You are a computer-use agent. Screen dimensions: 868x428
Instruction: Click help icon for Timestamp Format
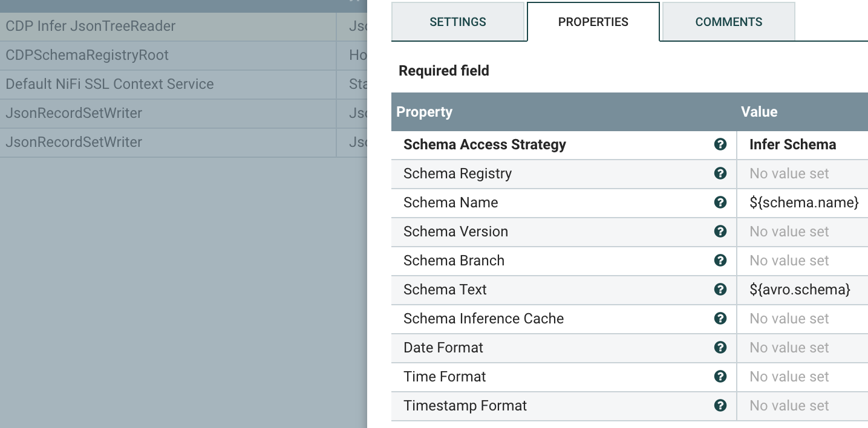(720, 406)
